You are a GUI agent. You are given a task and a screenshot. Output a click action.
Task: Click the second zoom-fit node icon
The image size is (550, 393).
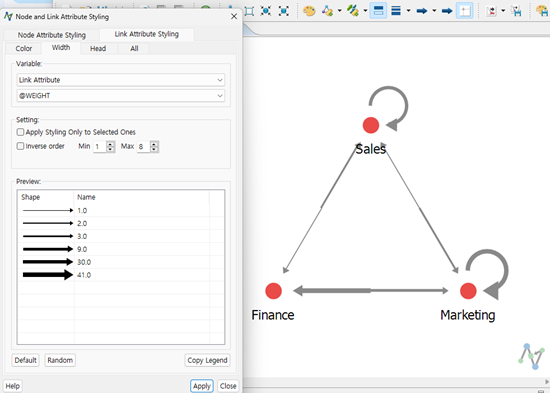284,11
